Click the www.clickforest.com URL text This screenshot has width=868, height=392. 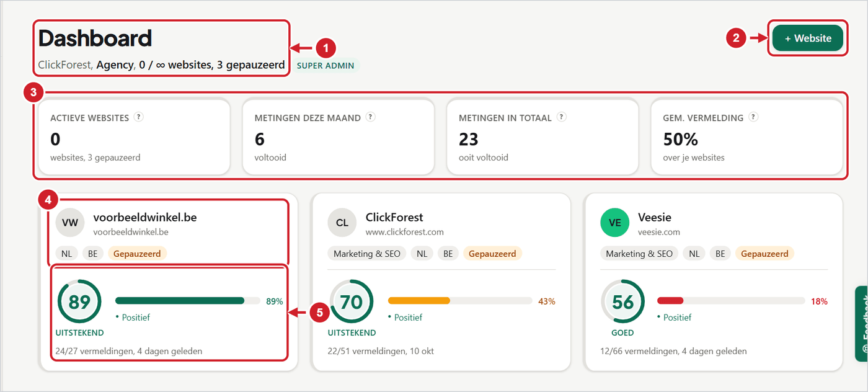(404, 232)
